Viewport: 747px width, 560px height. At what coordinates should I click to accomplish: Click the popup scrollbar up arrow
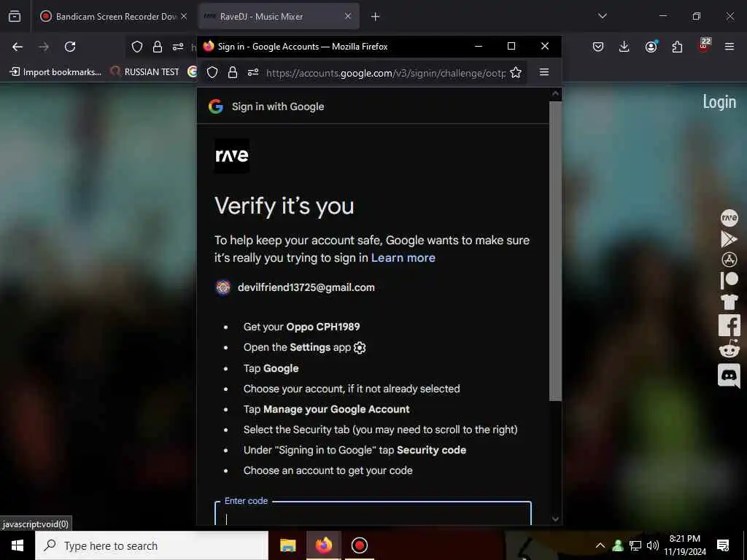point(555,94)
